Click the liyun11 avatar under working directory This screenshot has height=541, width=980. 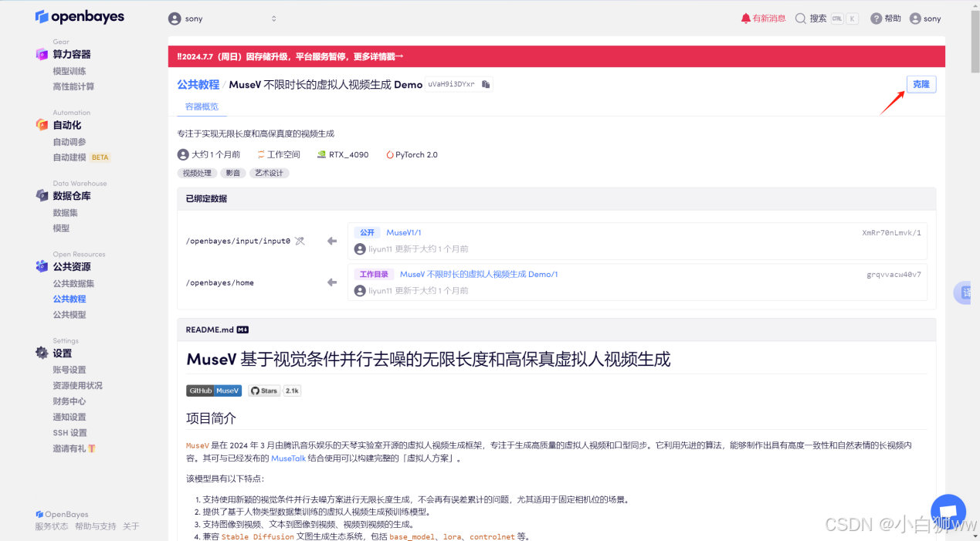(360, 291)
